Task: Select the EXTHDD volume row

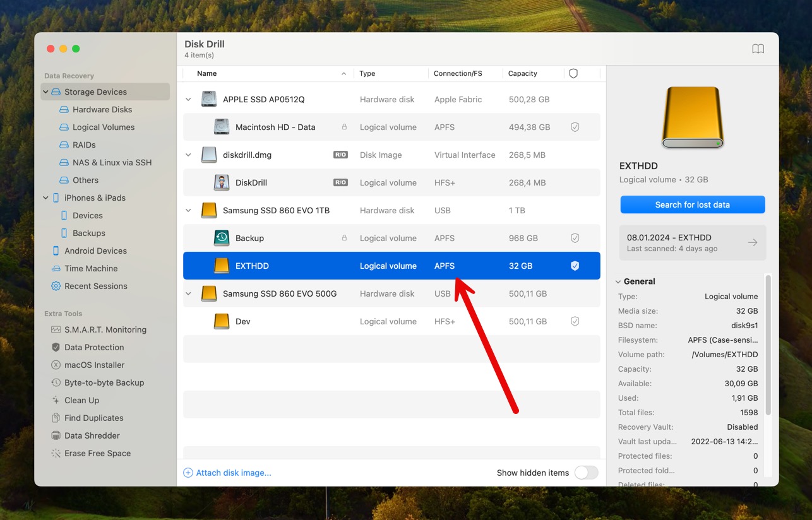Action: [391, 266]
